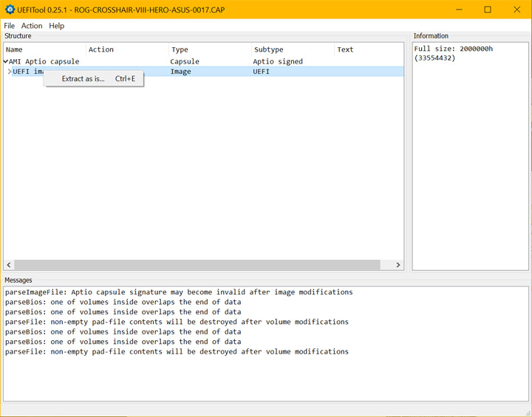Open the Help menu
The width and height of the screenshot is (532, 417).
[x=56, y=26]
